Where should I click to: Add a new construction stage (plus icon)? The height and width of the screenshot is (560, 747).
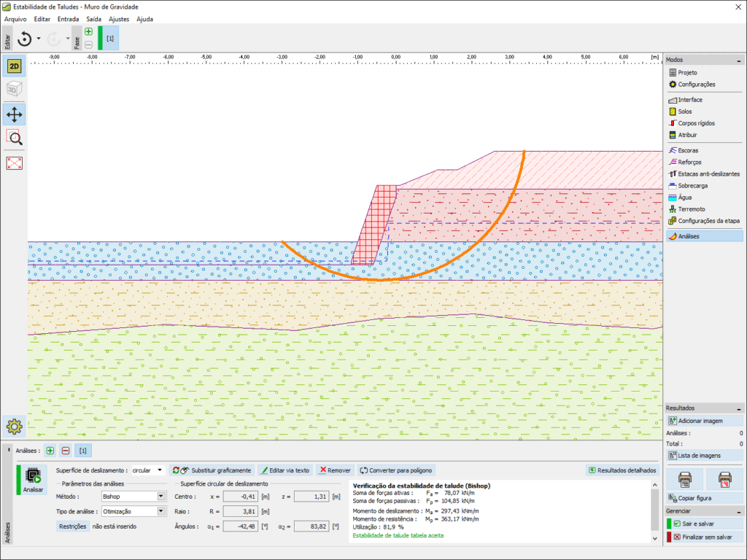click(88, 32)
